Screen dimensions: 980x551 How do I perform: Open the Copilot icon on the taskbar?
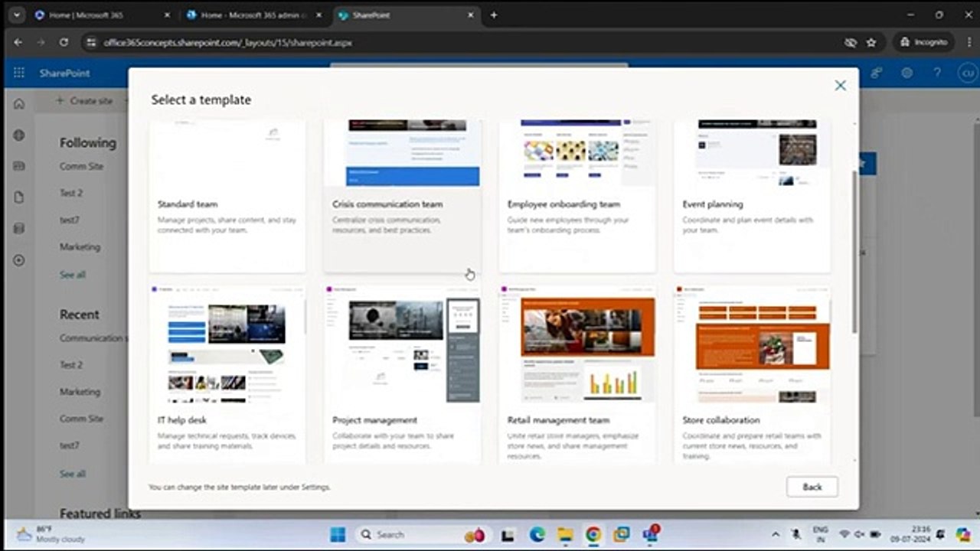point(962,534)
